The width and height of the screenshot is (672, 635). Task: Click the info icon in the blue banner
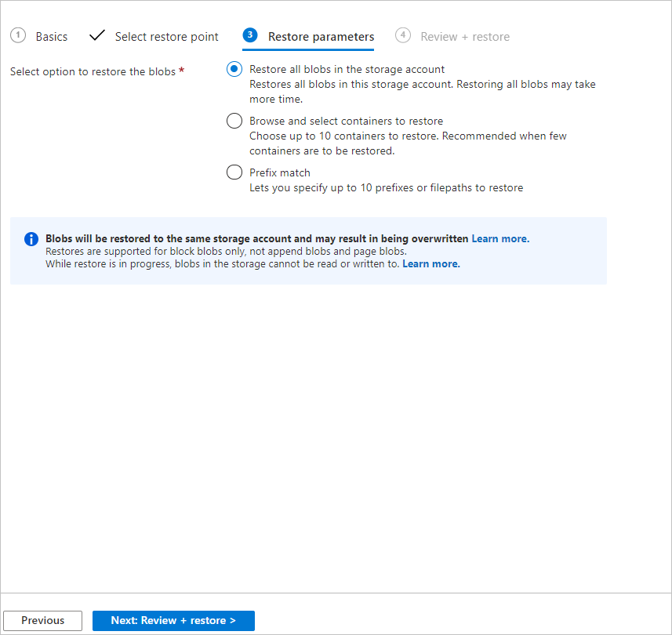pyautogui.click(x=31, y=238)
